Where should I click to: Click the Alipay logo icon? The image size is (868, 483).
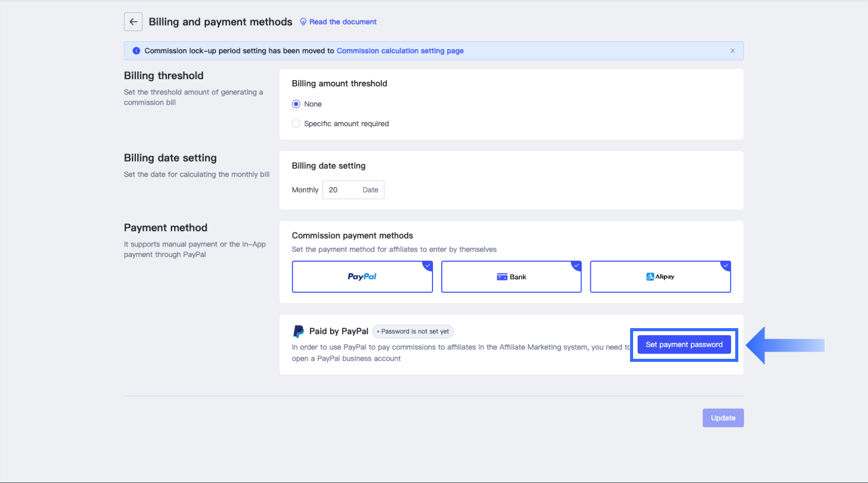point(650,277)
